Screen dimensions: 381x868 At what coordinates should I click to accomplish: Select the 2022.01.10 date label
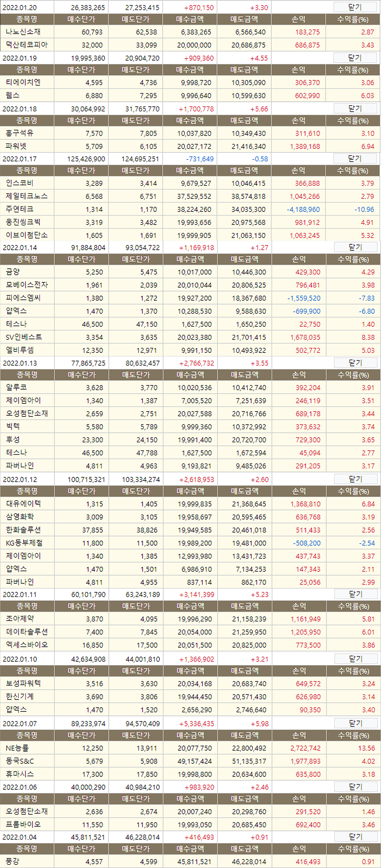[x=20, y=659]
